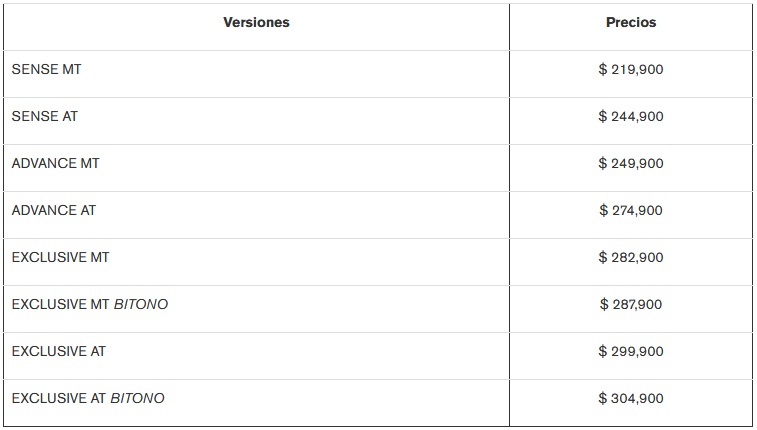757x430 pixels.
Task: Click the italic BITONO word in EXCLUSIVE AT row
Action: (137, 399)
